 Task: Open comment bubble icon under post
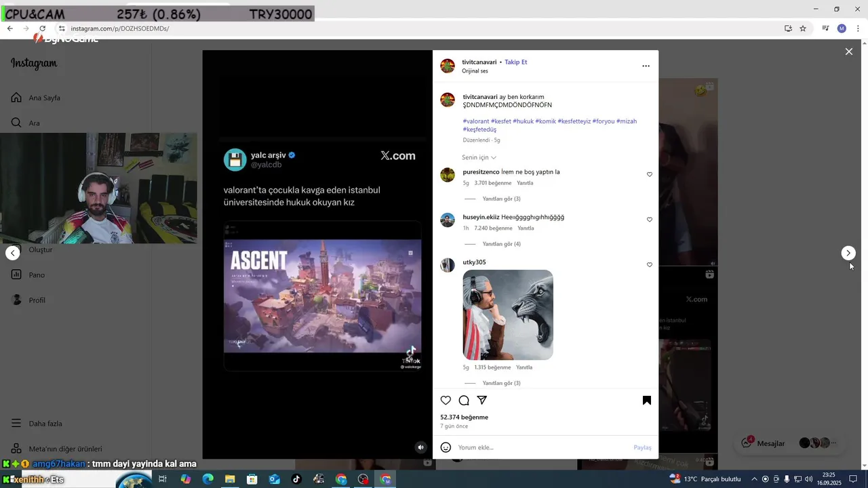coord(464,401)
